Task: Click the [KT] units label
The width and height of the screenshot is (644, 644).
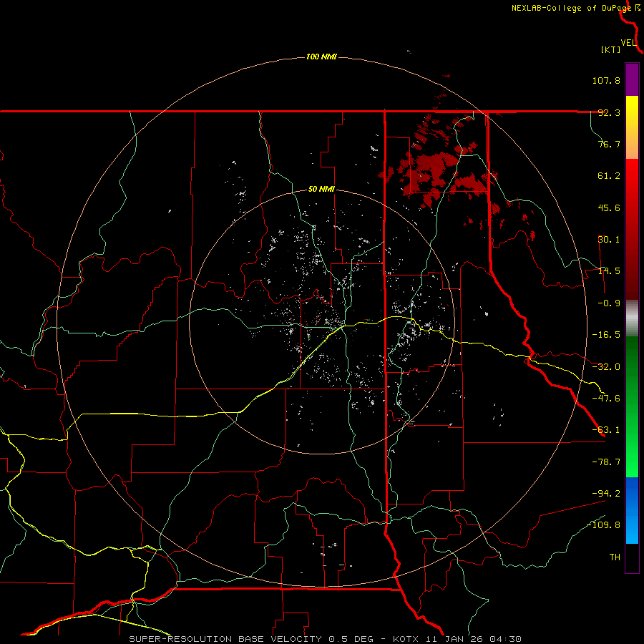Action: pos(611,49)
